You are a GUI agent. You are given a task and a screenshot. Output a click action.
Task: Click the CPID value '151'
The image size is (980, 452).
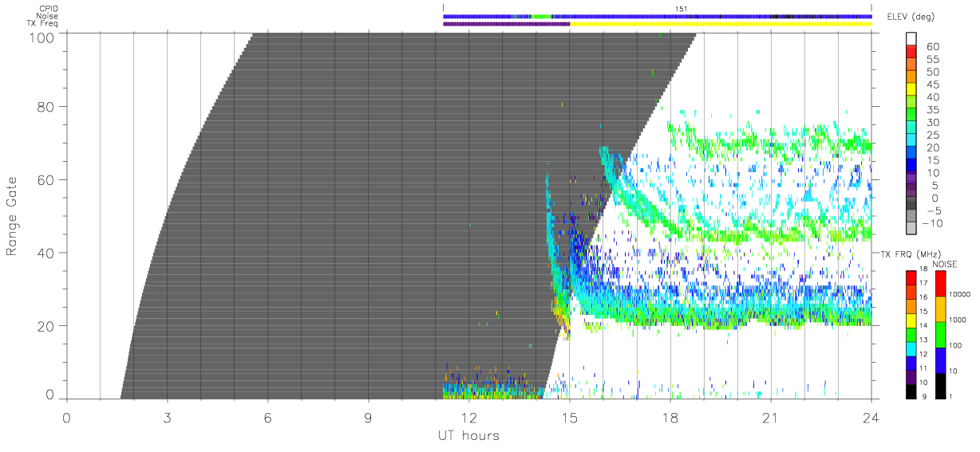click(681, 9)
